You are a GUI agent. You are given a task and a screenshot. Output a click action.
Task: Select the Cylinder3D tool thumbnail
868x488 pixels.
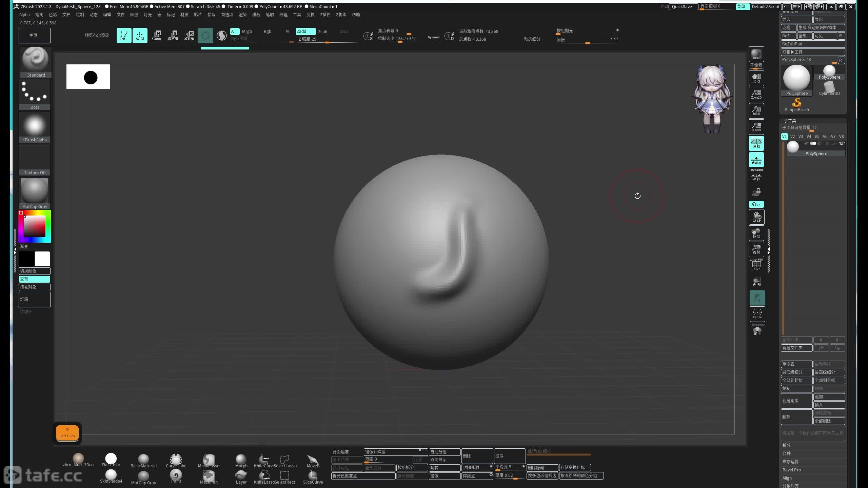click(829, 89)
